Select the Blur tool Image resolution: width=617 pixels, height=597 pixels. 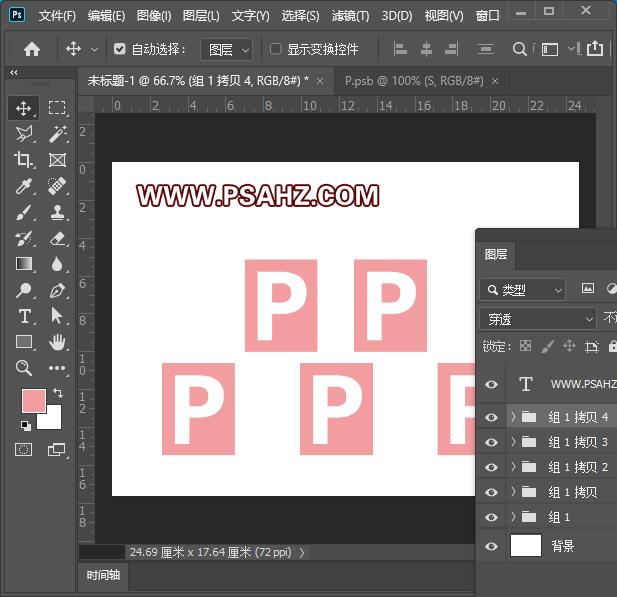click(57, 264)
